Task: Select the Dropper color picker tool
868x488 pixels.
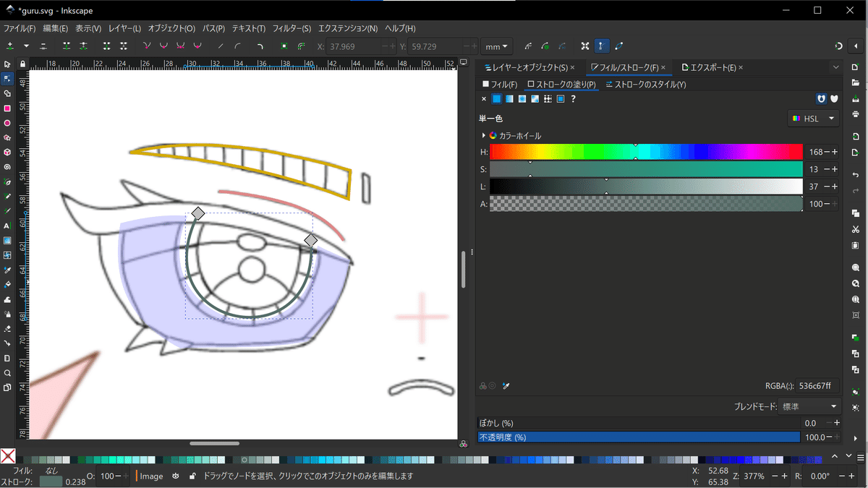Action: point(7,270)
